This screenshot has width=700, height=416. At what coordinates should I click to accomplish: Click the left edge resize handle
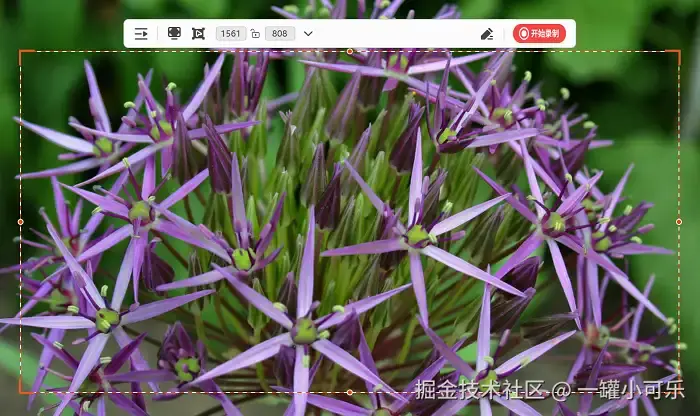point(21,222)
